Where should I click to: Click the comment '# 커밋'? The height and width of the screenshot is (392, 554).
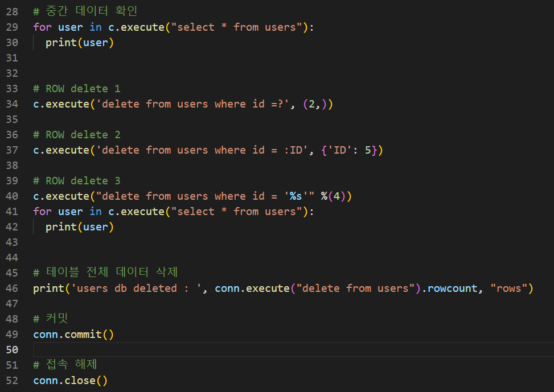pos(51,318)
